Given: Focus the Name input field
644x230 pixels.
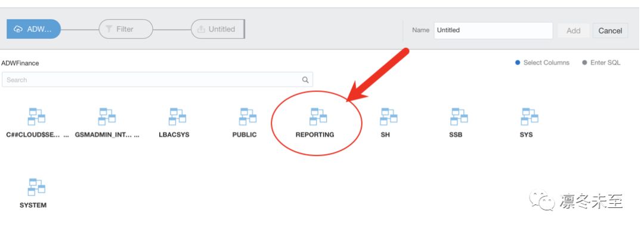Looking at the screenshot, I should (493, 30).
